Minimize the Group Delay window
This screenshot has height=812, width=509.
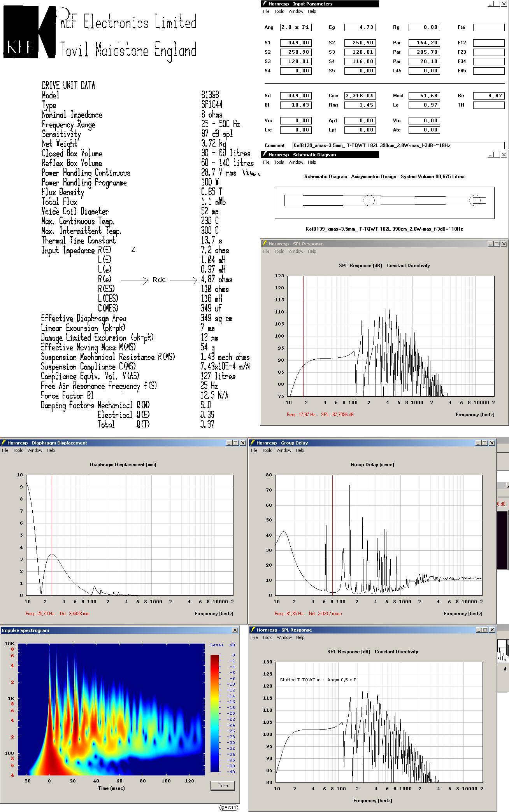pyautogui.click(x=478, y=443)
